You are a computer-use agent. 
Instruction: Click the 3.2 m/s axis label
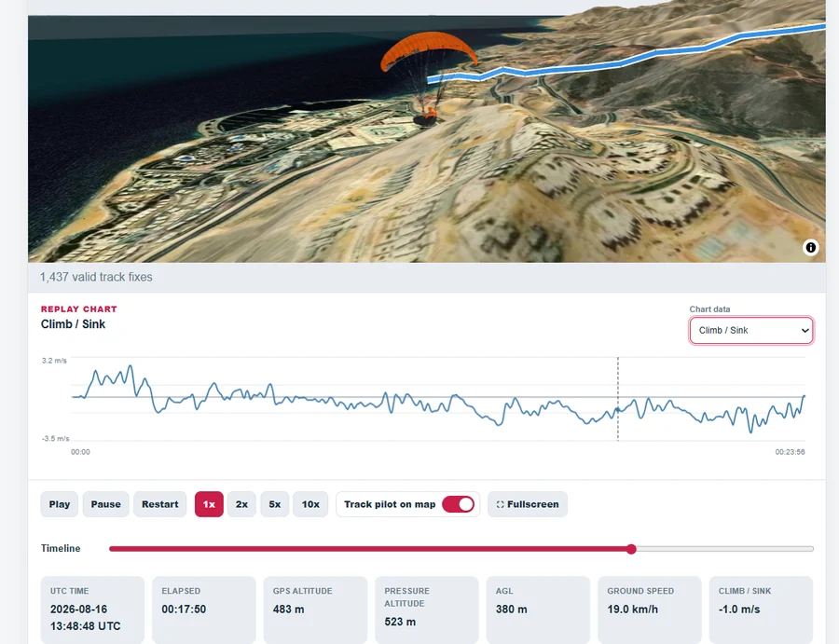coord(54,361)
